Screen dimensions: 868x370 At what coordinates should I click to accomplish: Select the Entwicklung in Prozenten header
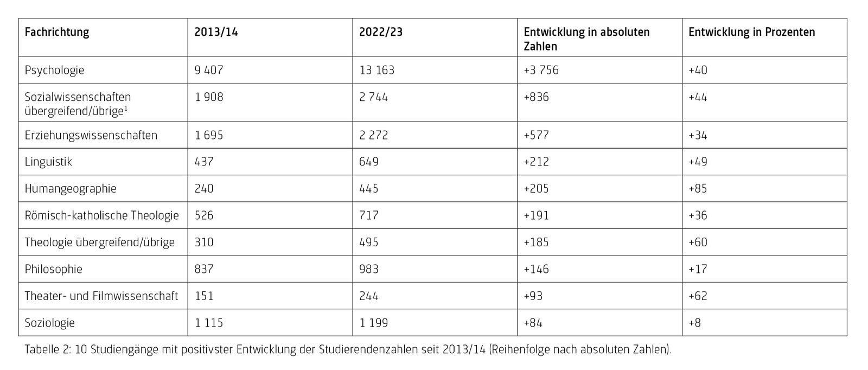(x=751, y=32)
